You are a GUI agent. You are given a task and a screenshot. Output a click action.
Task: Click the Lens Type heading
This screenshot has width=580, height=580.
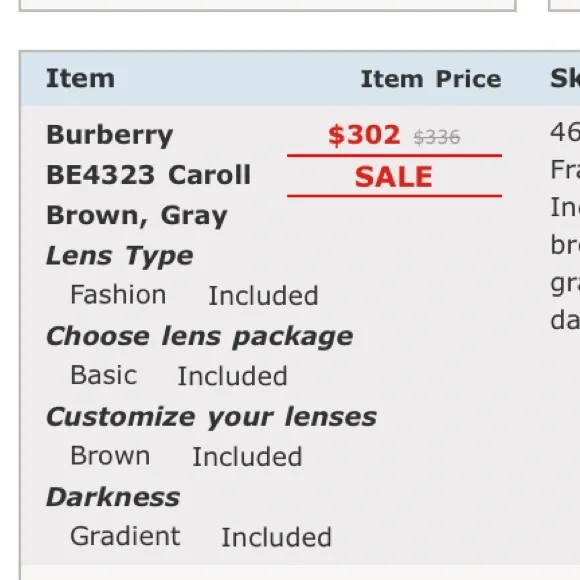(x=120, y=256)
